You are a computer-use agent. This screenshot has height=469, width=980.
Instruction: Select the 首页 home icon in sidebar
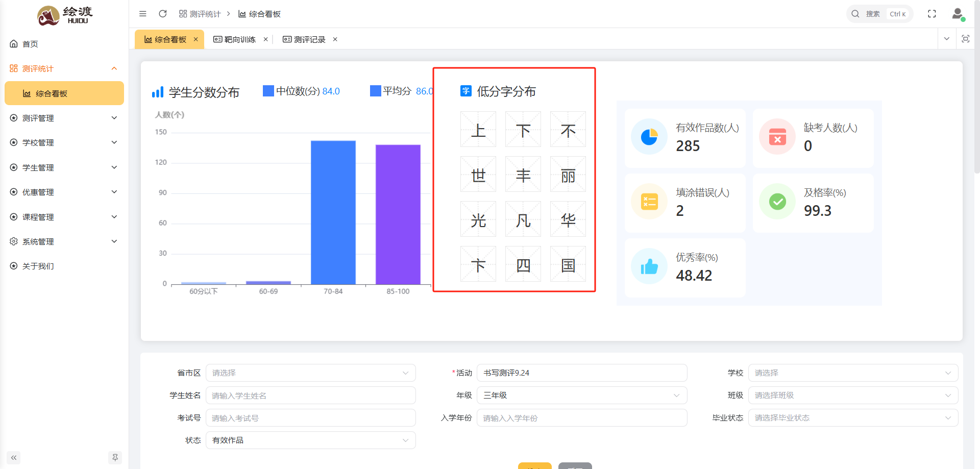[14, 44]
